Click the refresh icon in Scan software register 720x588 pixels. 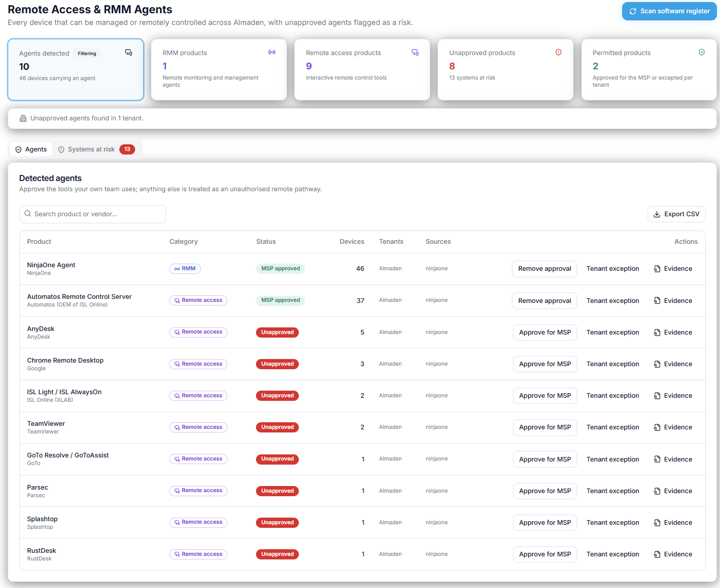click(633, 11)
